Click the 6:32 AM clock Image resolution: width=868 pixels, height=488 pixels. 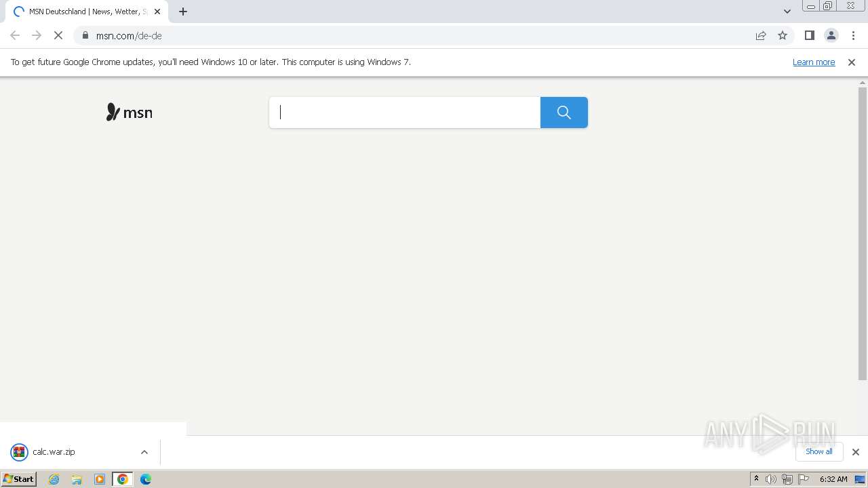833,479
